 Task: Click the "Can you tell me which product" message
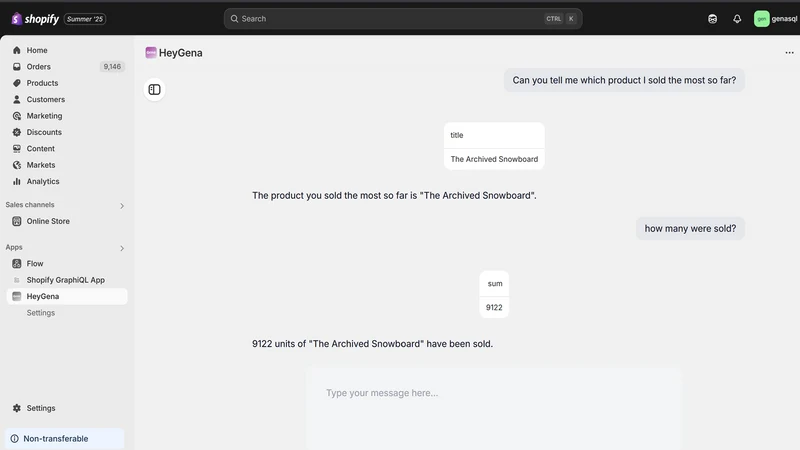[x=624, y=80]
